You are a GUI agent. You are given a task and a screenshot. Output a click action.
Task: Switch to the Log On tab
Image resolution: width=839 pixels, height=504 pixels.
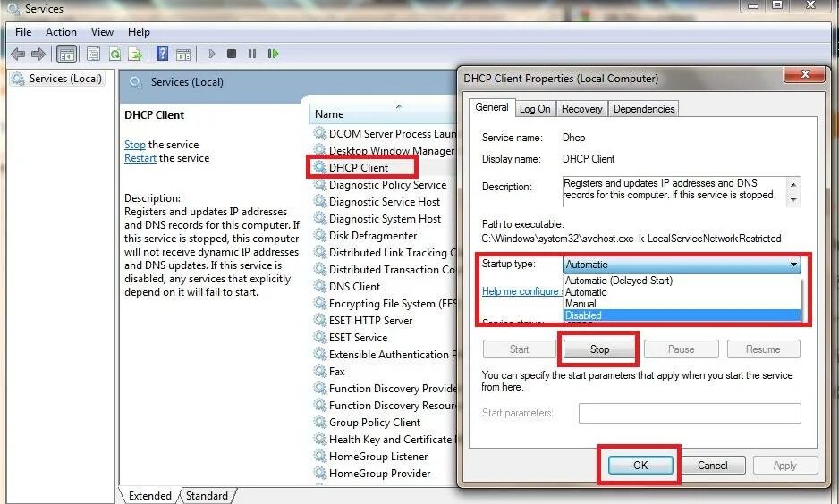(x=535, y=109)
